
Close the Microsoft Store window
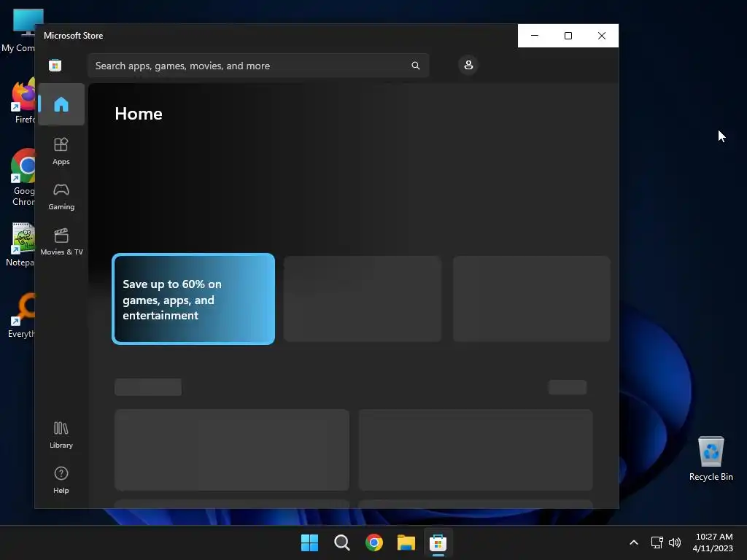[602, 36]
